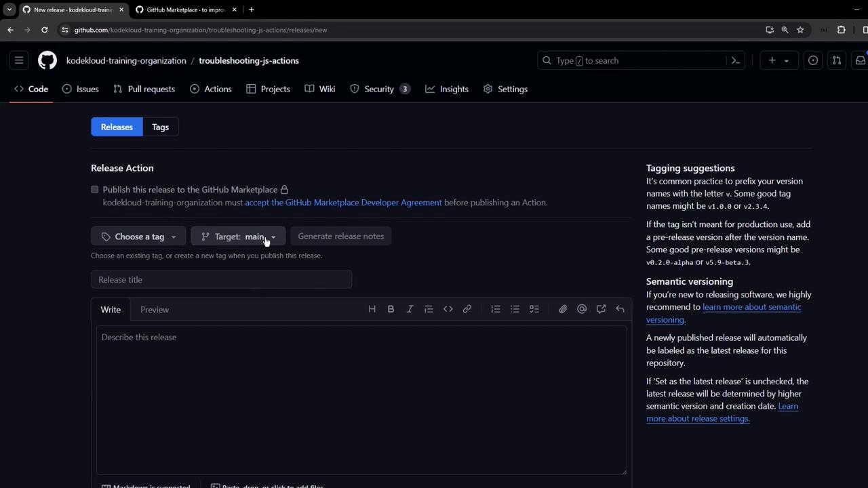Apply italic formatting in the editor
Image resolution: width=868 pixels, height=488 pixels.
410,309
